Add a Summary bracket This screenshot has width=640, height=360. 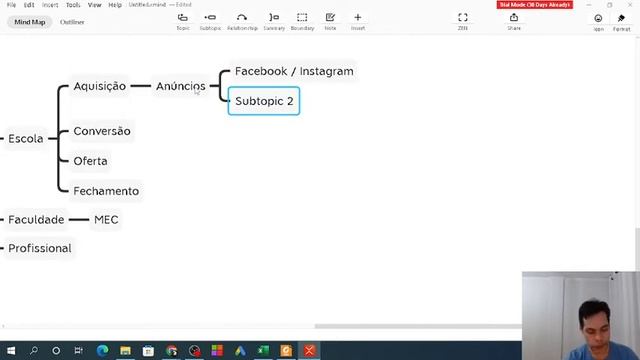[274, 22]
